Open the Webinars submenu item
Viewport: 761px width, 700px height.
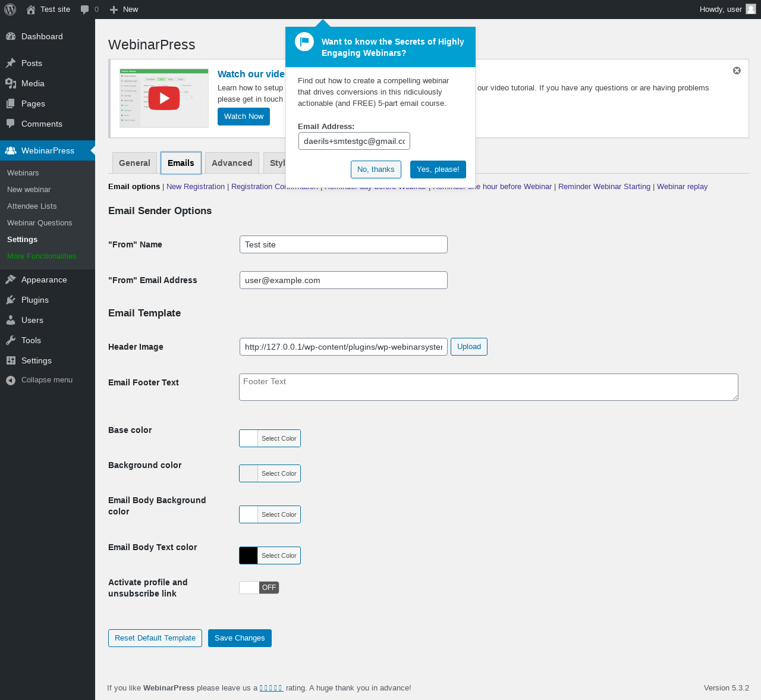[x=23, y=172]
